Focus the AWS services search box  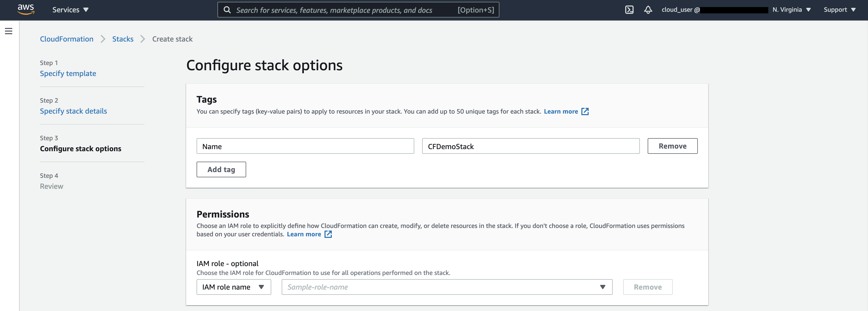[358, 10]
